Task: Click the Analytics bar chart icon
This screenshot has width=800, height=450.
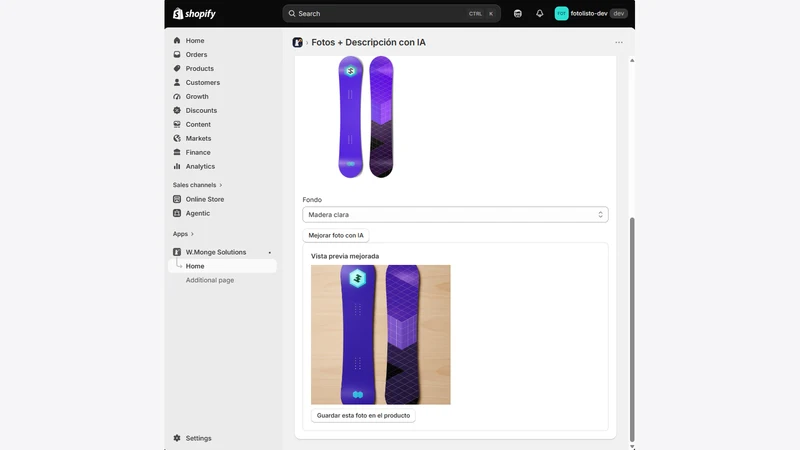Action: (x=177, y=166)
